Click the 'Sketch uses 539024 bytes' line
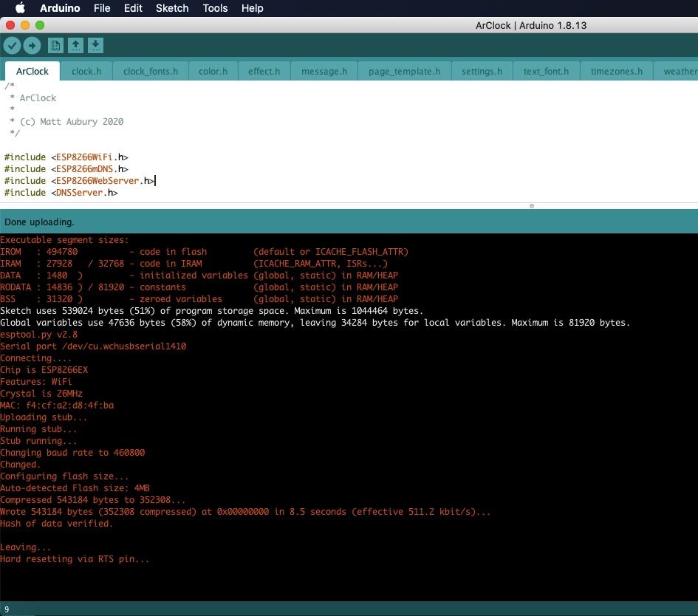 (x=212, y=311)
